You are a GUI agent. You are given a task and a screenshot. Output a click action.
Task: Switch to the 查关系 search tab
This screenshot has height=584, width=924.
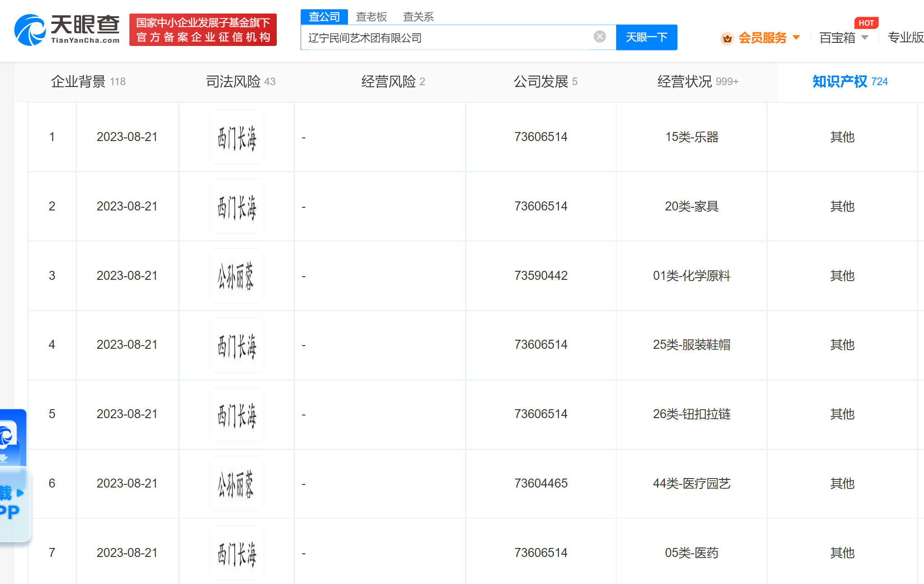pyautogui.click(x=418, y=17)
